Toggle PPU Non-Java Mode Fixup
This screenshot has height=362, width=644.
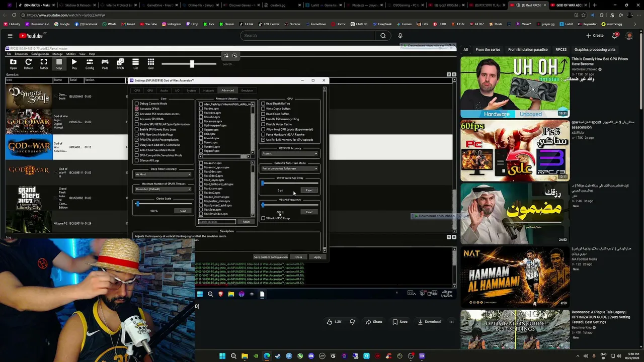point(137,135)
